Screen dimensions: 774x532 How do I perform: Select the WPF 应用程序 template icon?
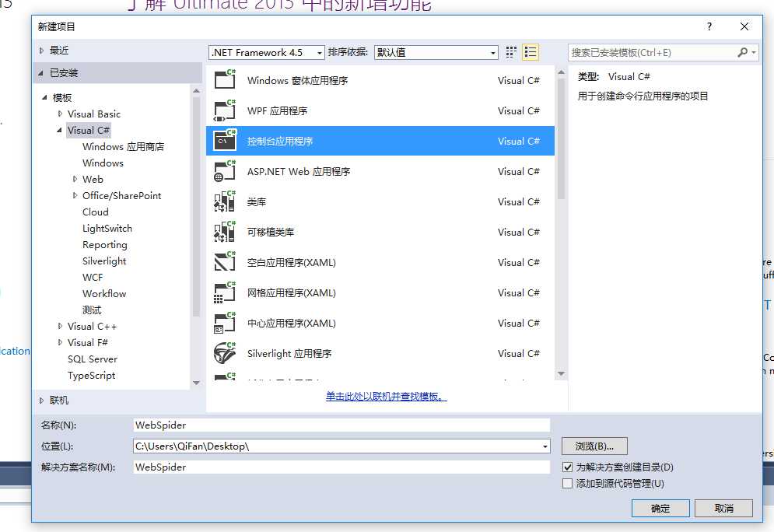point(225,110)
